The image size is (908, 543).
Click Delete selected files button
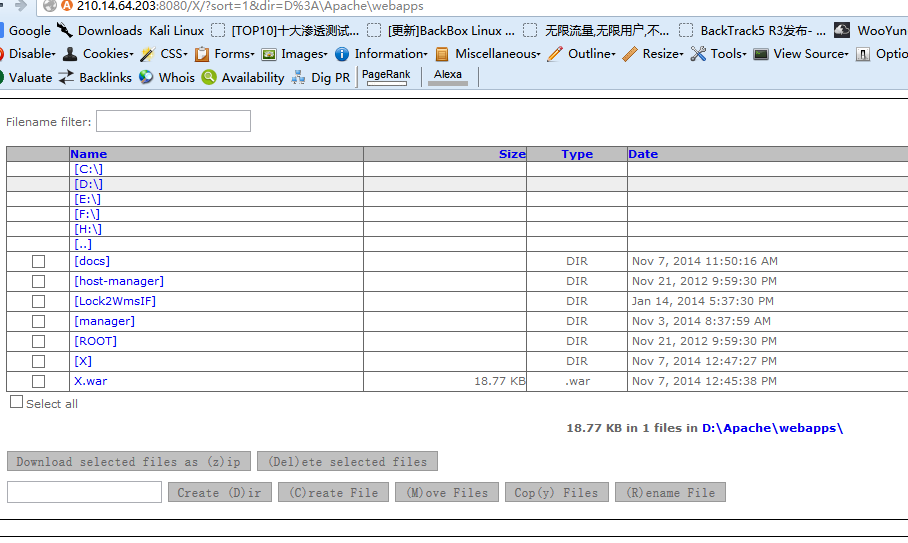click(347, 461)
